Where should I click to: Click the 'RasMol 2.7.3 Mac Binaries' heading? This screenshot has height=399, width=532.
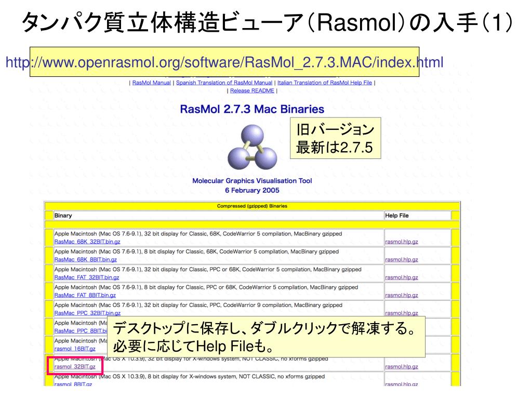[x=252, y=109]
